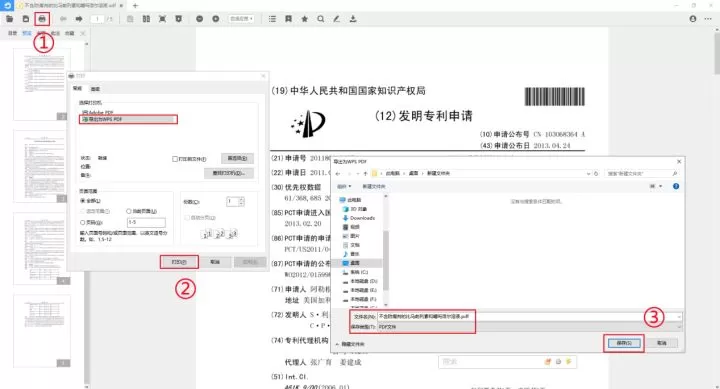The width and height of the screenshot is (720, 389).
Task: Click the search box in save dialog
Action: pos(641,174)
